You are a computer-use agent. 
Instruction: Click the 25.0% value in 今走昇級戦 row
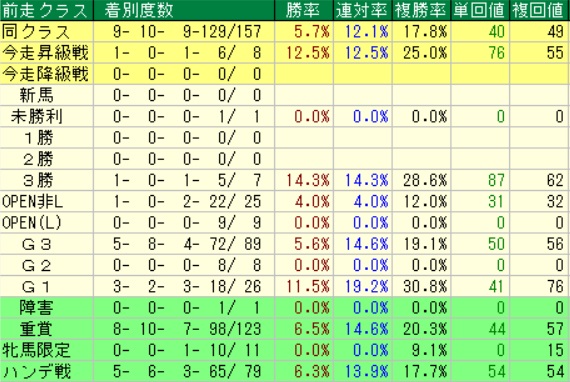(x=422, y=53)
